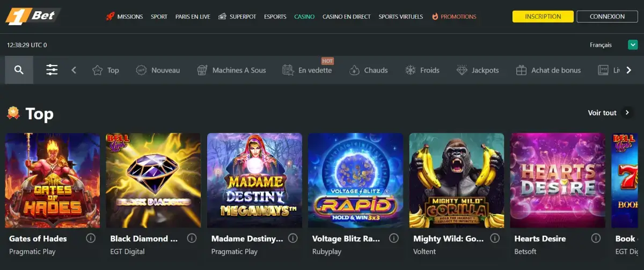The height and width of the screenshot is (270, 644).
Task: Expand Top games with Voir tout arrow
Action: pos(627,113)
